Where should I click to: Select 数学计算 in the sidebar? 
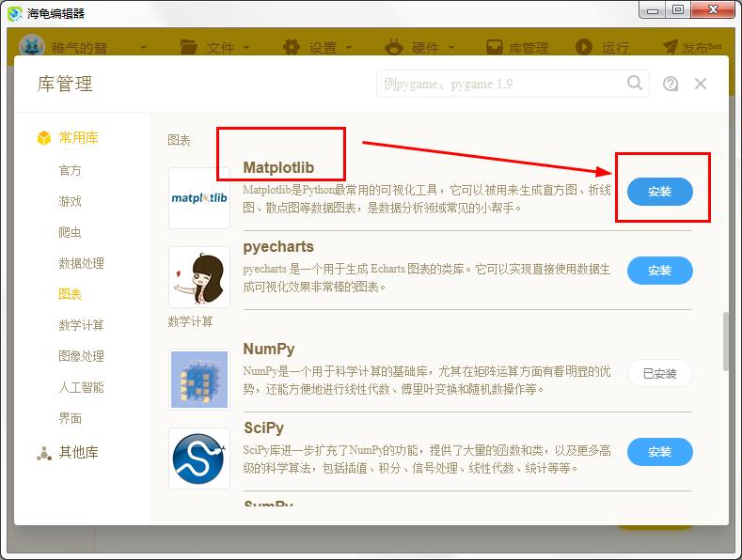point(82,325)
